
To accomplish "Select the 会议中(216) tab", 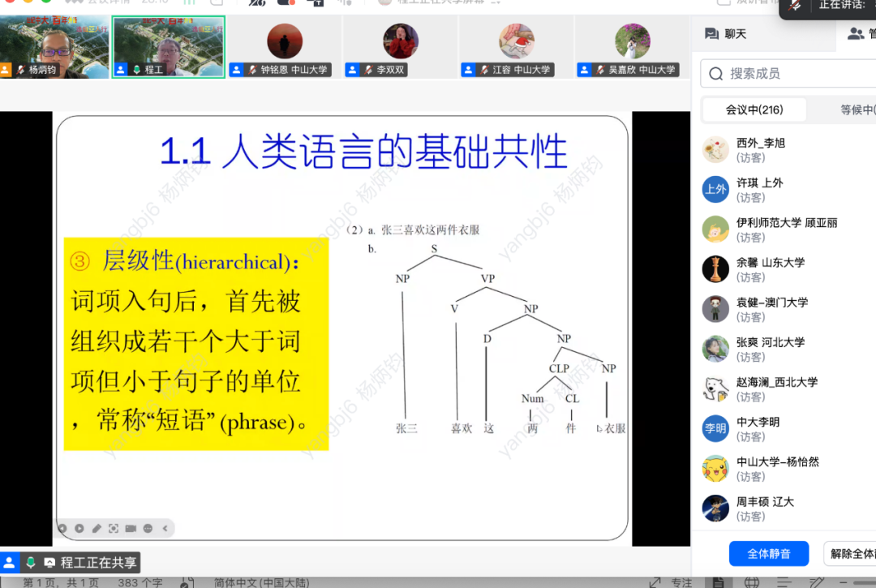I will coord(754,110).
